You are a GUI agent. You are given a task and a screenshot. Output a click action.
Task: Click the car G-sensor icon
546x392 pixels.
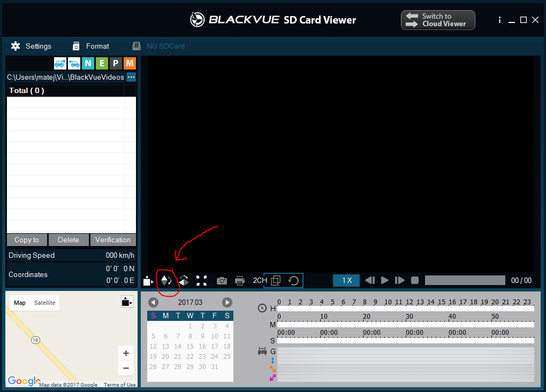pyautogui.click(x=262, y=351)
